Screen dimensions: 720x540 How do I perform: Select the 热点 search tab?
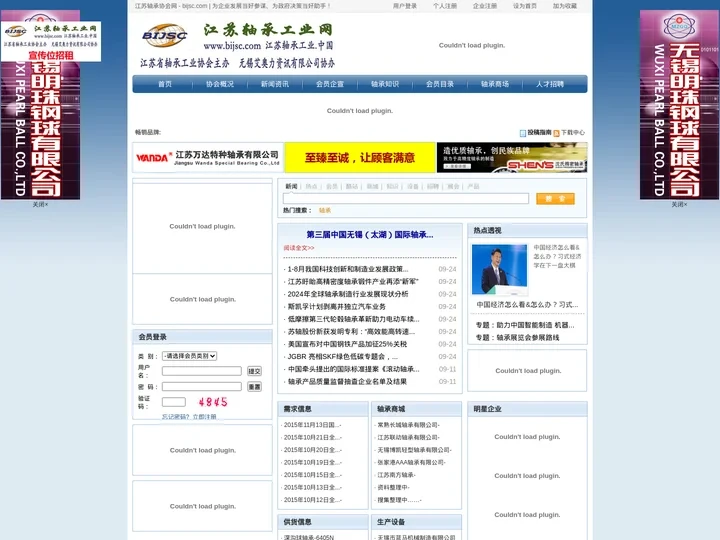311,186
